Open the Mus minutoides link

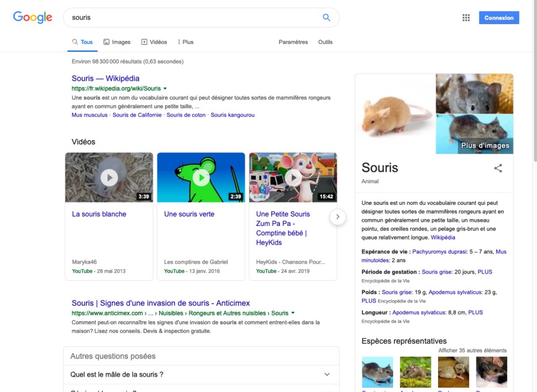(x=434, y=256)
